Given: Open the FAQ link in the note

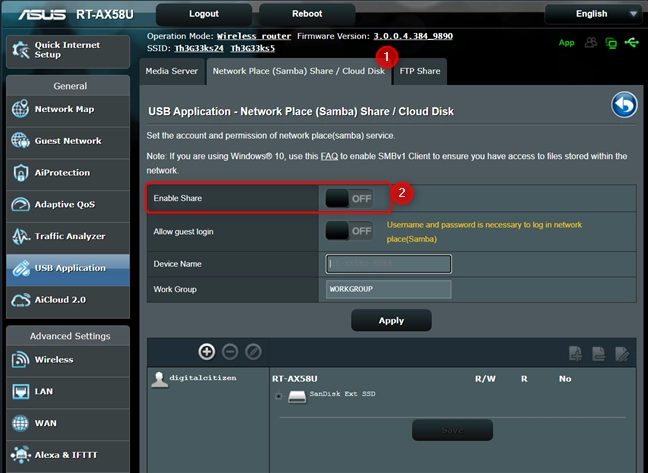Looking at the screenshot, I should [x=329, y=156].
